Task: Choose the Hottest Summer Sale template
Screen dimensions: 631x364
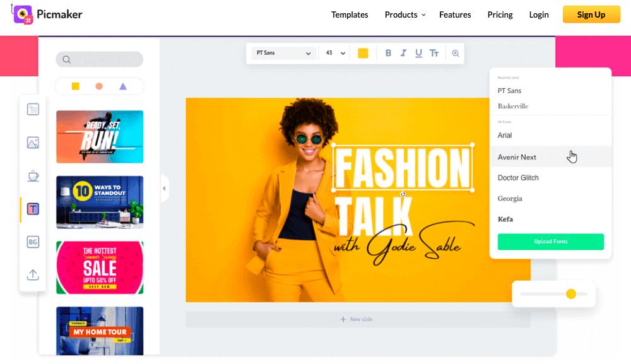Action: click(100, 267)
